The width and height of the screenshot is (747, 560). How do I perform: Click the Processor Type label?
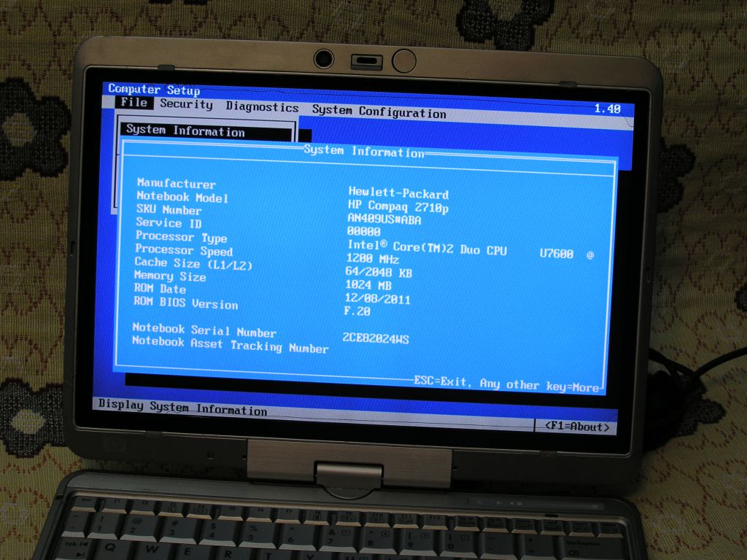(x=181, y=237)
